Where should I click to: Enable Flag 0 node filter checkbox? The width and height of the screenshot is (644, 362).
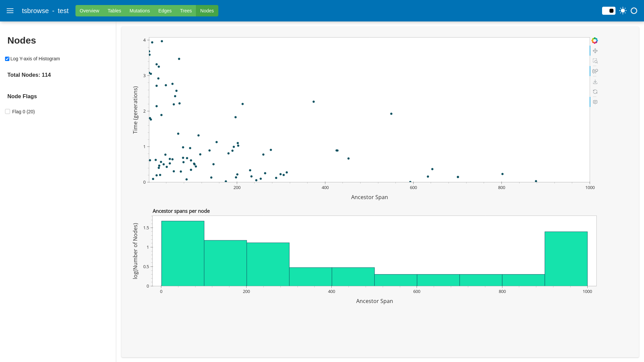pyautogui.click(x=7, y=111)
